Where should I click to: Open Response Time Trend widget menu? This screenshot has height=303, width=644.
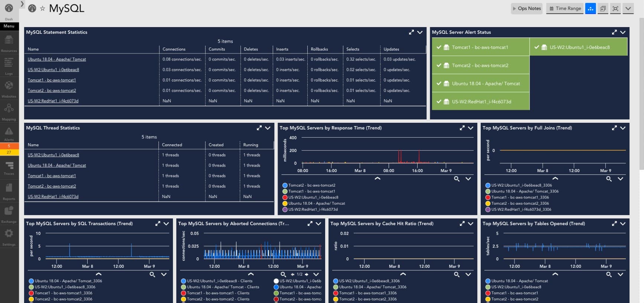tap(471, 128)
